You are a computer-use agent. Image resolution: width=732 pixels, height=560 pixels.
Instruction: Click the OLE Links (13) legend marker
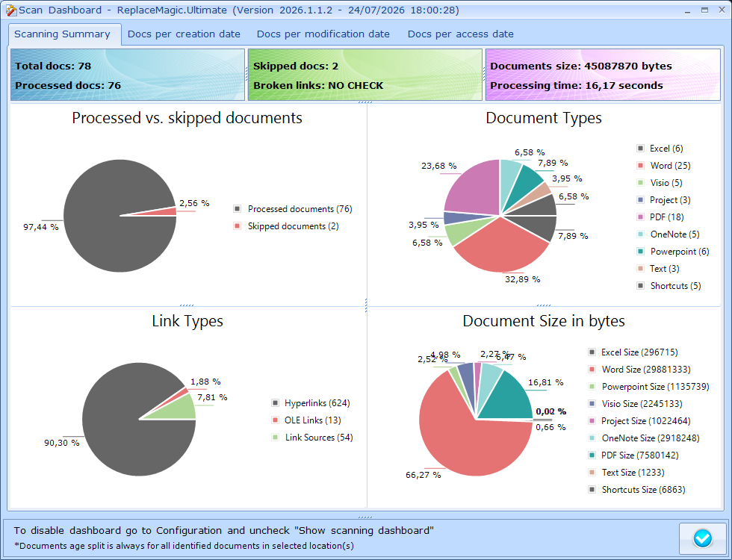pos(275,420)
